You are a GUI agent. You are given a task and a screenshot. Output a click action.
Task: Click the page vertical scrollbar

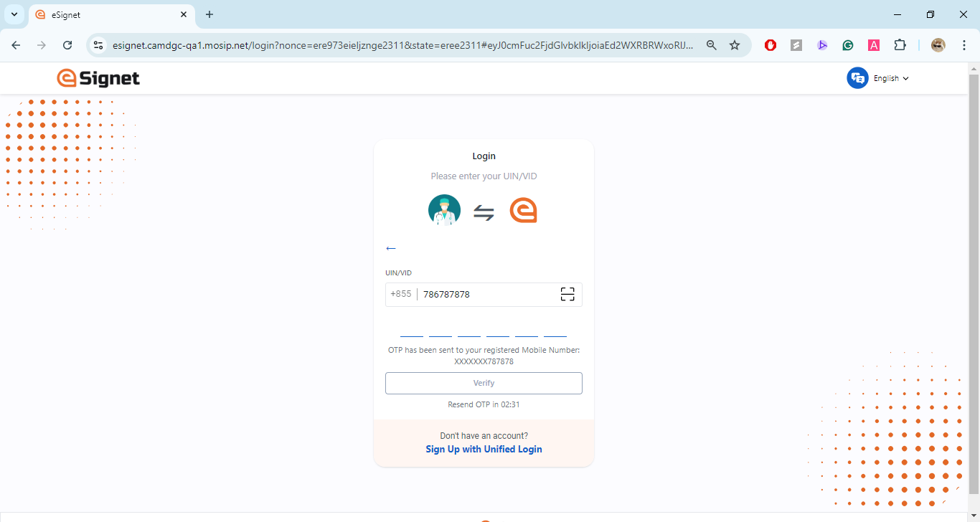point(974,287)
